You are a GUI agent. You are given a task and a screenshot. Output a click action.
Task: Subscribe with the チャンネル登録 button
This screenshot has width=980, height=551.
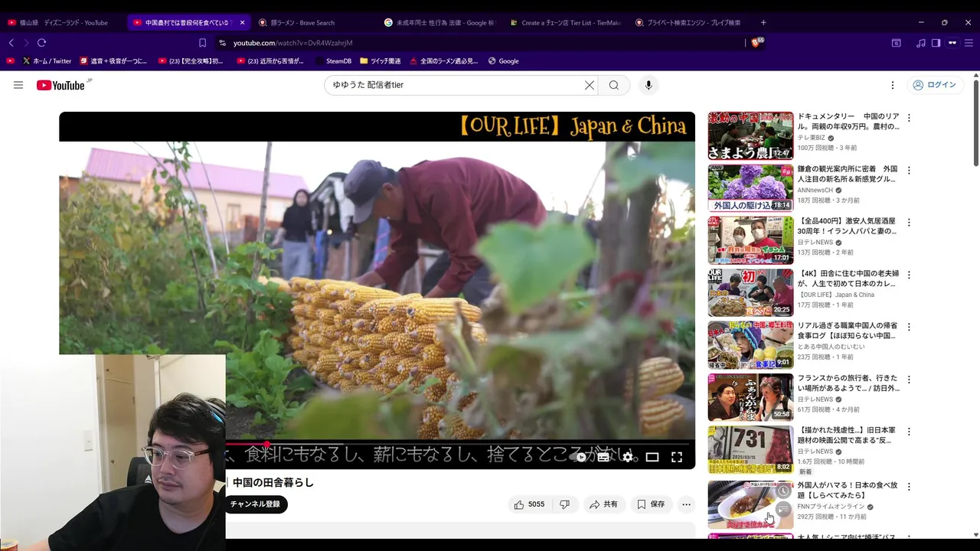pyautogui.click(x=256, y=504)
